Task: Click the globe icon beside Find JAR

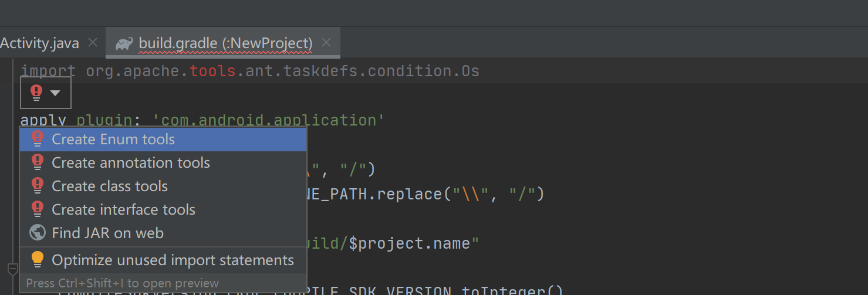Action: [38, 233]
